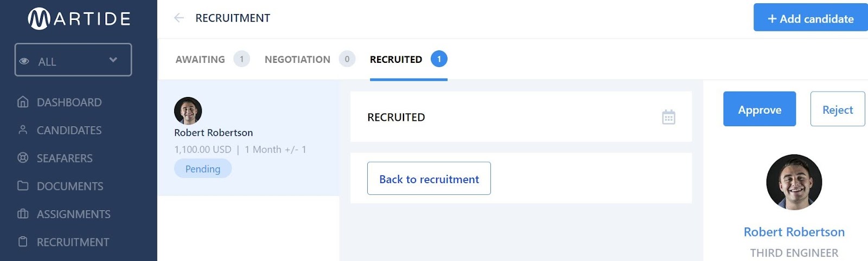Screen dimensions: 868x261
Task: Click the Seafarers lifebuoy icon
Action: coord(23,158)
